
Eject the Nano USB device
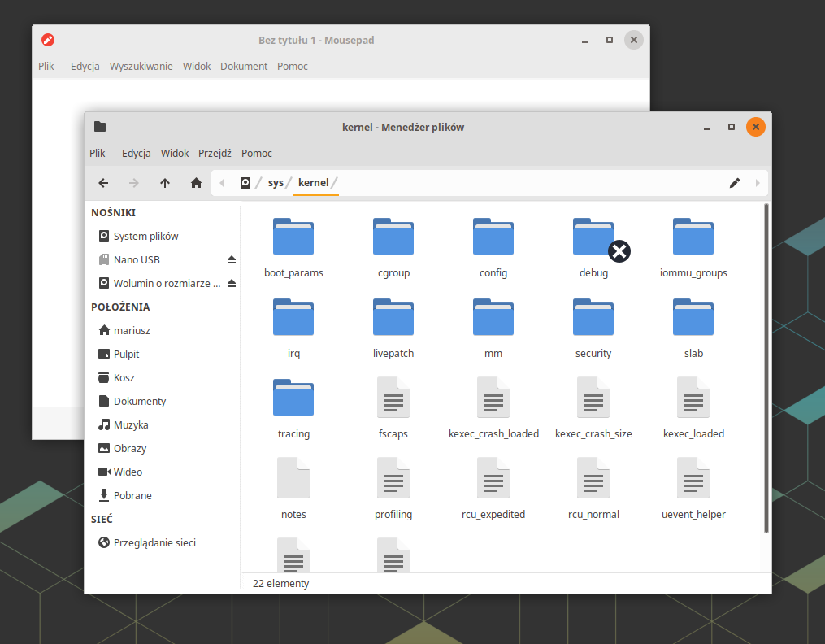coord(231,260)
